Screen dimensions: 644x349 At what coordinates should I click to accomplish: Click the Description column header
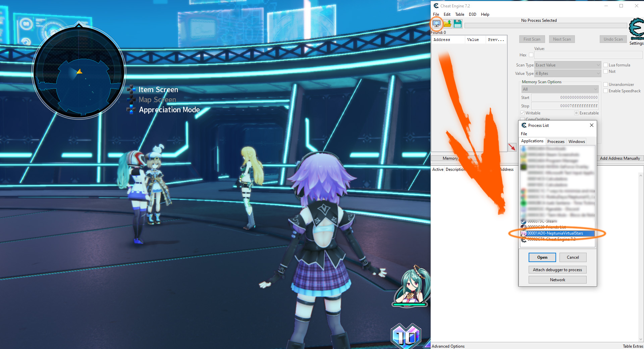click(x=455, y=169)
